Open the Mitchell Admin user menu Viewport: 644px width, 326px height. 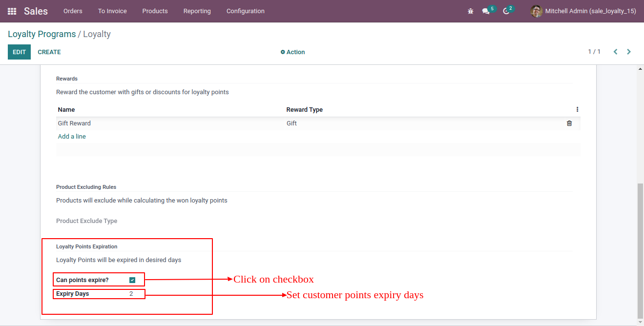(x=583, y=11)
